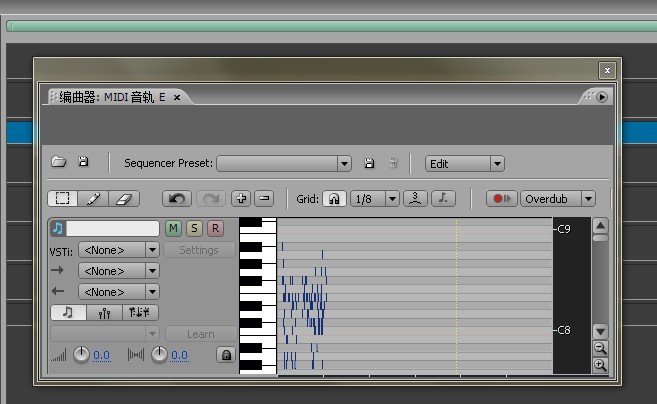Click the VSTi Settings button

point(199,250)
